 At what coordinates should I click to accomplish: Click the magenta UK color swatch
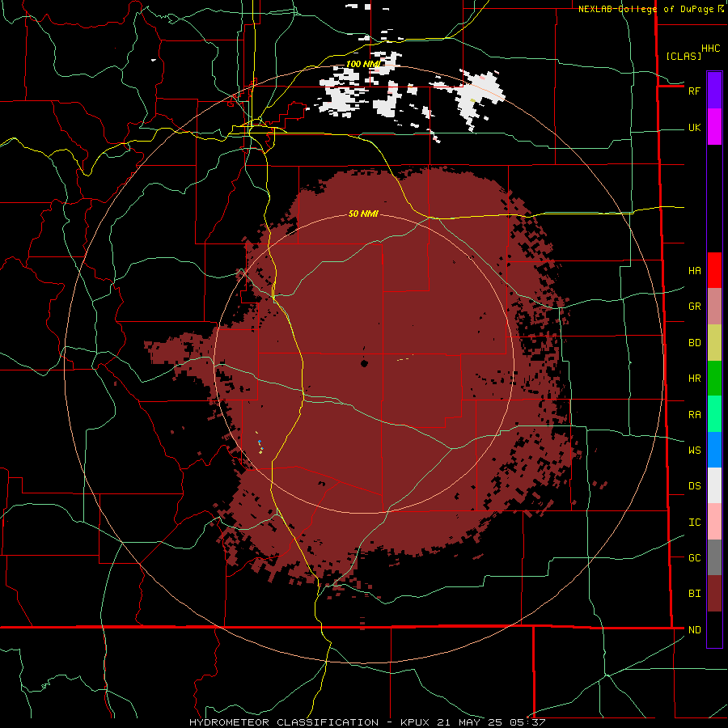point(714,126)
